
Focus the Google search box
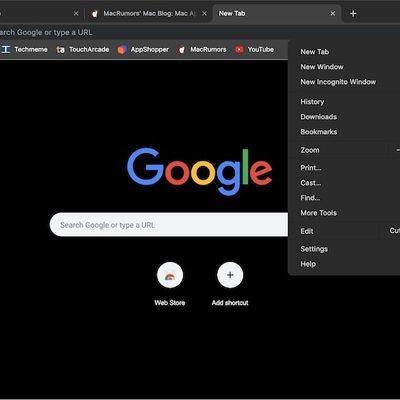[x=169, y=225]
